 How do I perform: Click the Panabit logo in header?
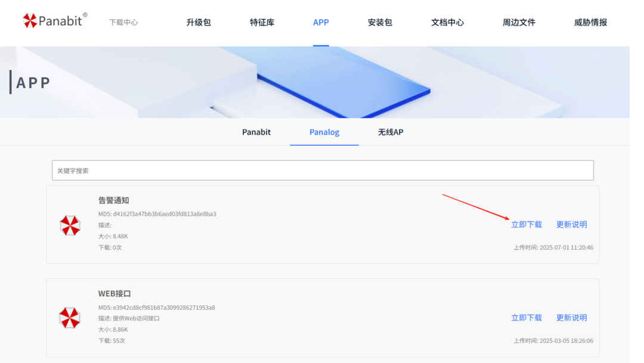[55, 20]
